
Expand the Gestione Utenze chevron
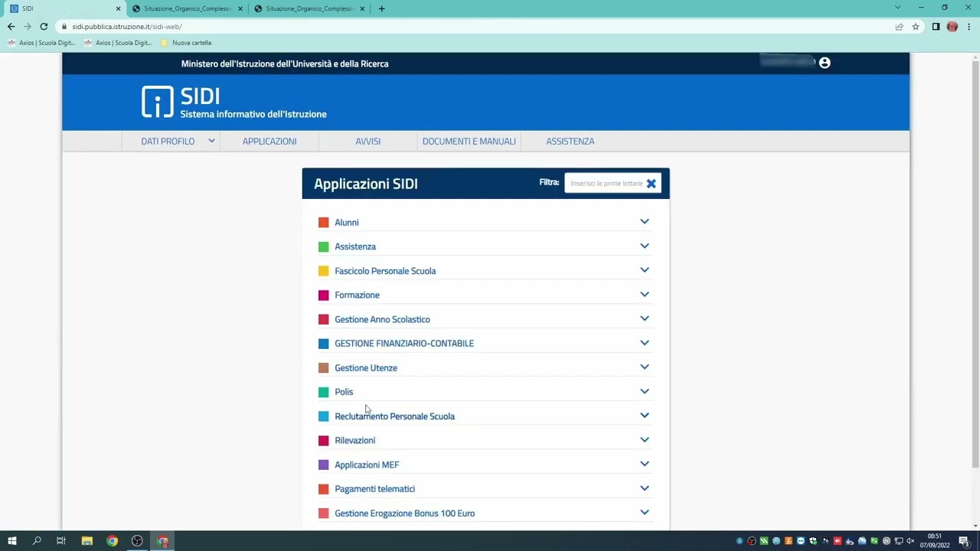(x=645, y=367)
